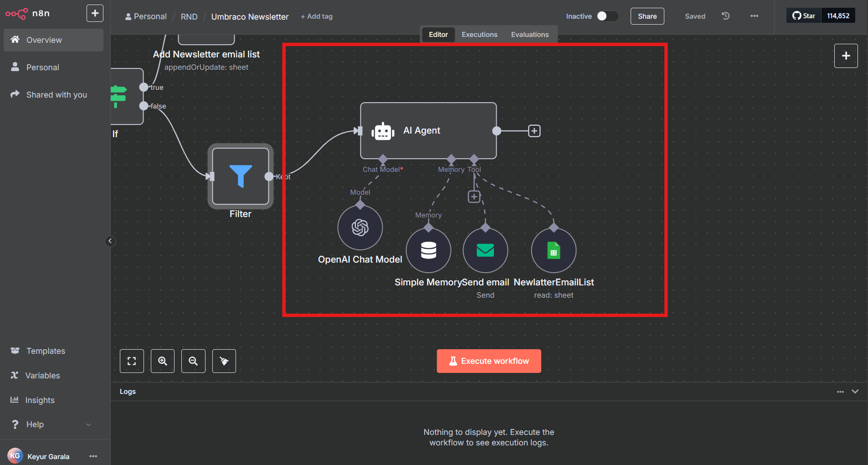Viewport: 868px width, 465px height.
Task: Collapse the Logs panel
Action: click(x=855, y=391)
